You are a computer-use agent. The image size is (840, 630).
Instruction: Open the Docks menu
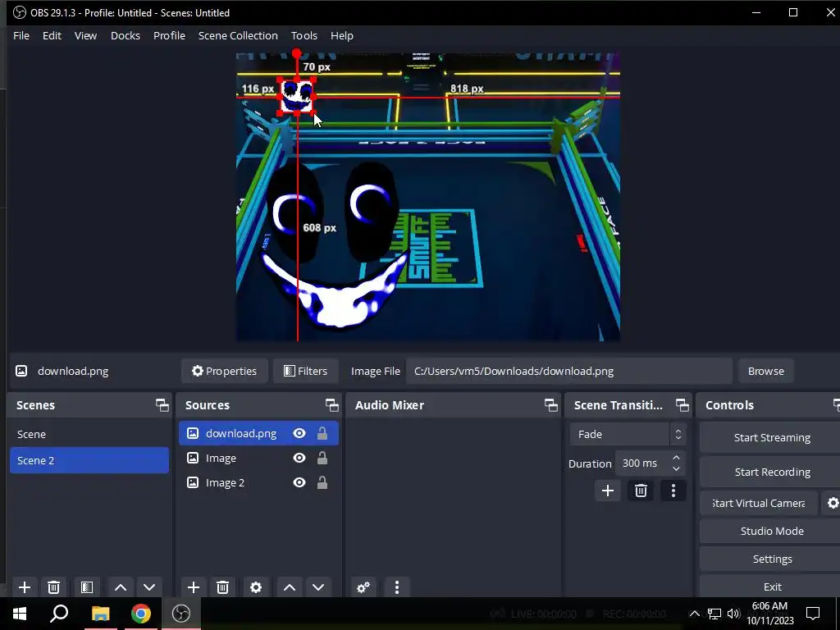coord(126,35)
